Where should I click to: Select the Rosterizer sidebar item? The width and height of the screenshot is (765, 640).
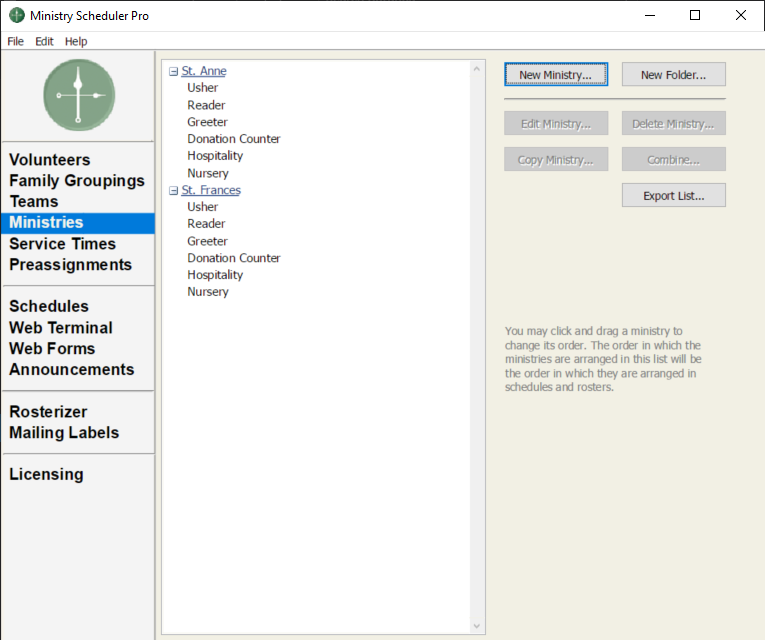[48, 412]
